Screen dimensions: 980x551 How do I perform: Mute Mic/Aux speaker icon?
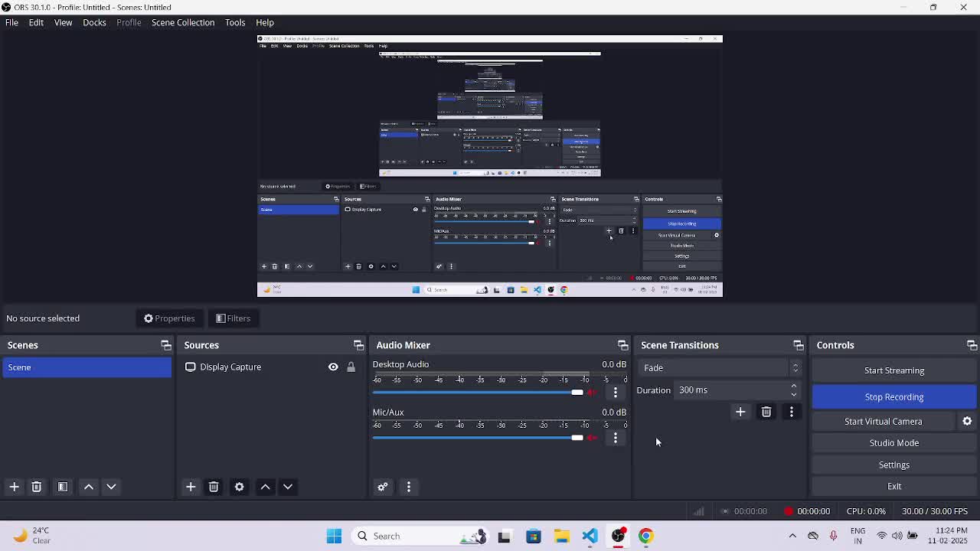click(x=592, y=438)
